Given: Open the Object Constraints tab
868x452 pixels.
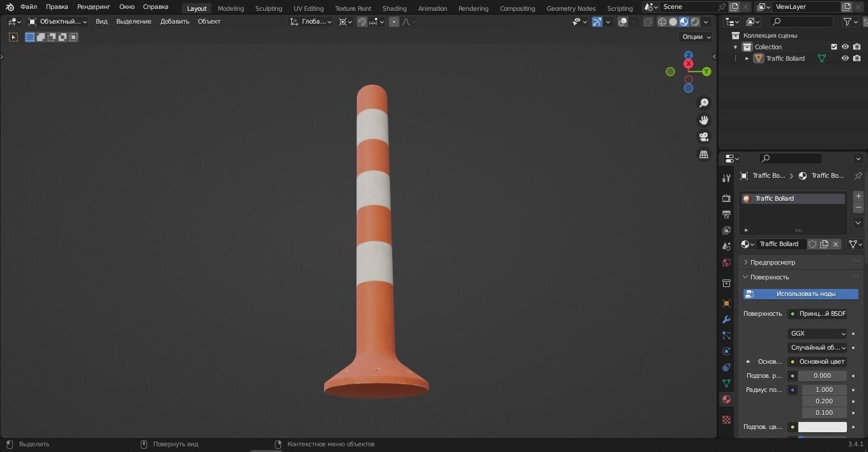Looking at the screenshot, I should point(726,368).
